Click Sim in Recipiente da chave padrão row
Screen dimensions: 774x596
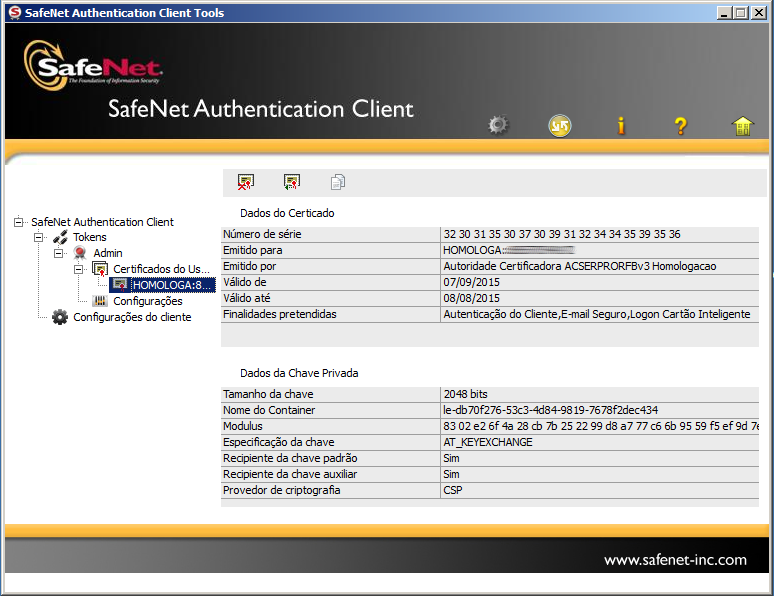(x=451, y=458)
